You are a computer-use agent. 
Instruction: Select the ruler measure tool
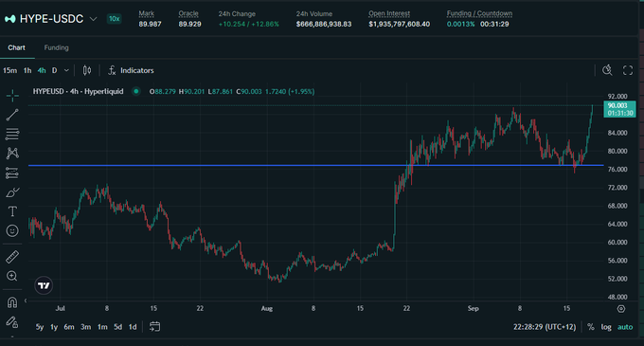tap(12, 257)
